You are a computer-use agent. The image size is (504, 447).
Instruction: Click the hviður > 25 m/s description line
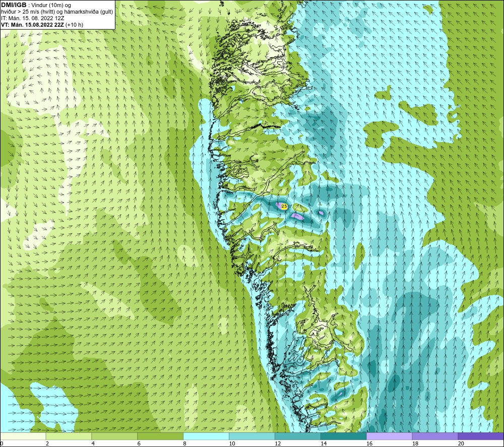[x=57, y=12]
